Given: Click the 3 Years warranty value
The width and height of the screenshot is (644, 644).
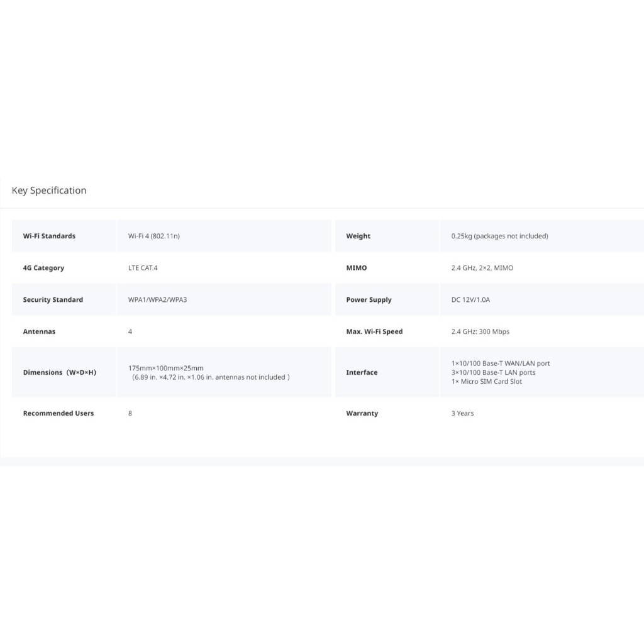Looking at the screenshot, I should click(x=462, y=413).
